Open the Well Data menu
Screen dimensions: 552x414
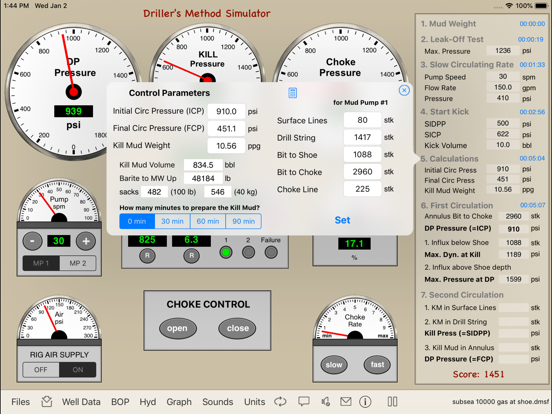click(x=81, y=402)
